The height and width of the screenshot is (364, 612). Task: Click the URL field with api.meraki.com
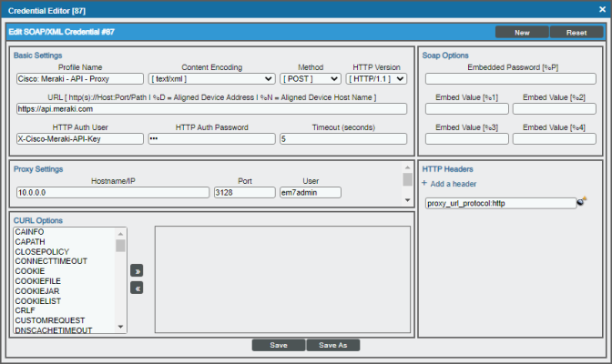coord(211,109)
